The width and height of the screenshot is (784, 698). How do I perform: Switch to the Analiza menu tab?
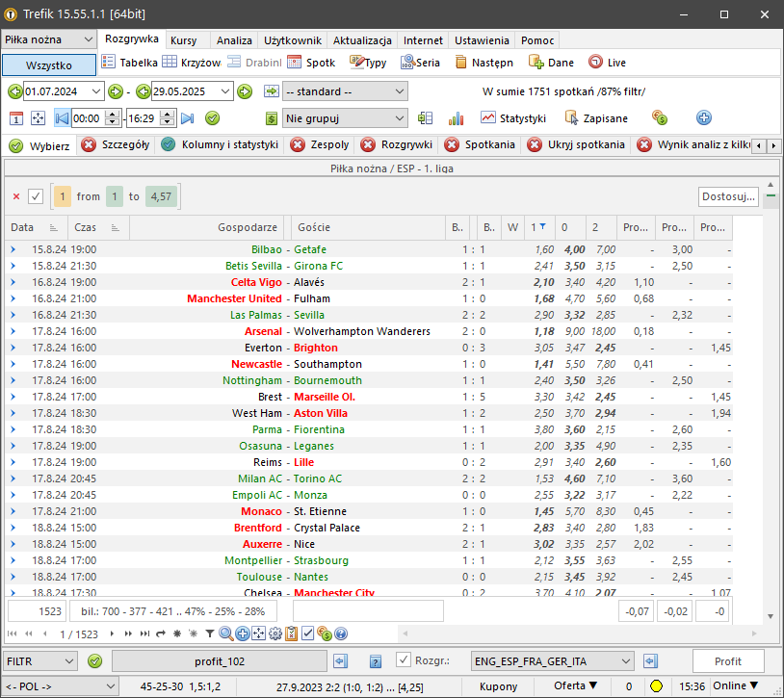click(x=234, y=40)
